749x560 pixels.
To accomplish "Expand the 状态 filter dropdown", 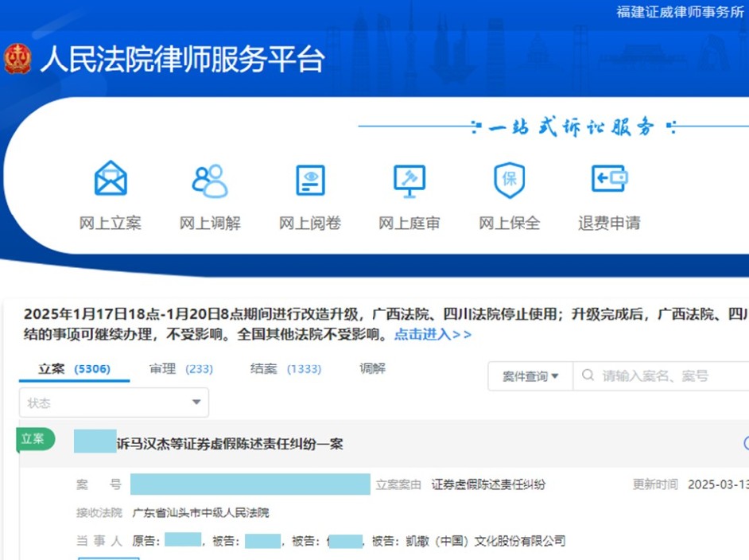I will (x=114, y=402).
